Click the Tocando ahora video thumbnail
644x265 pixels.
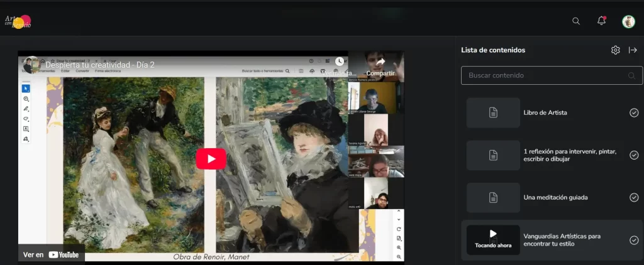point(493,240)
